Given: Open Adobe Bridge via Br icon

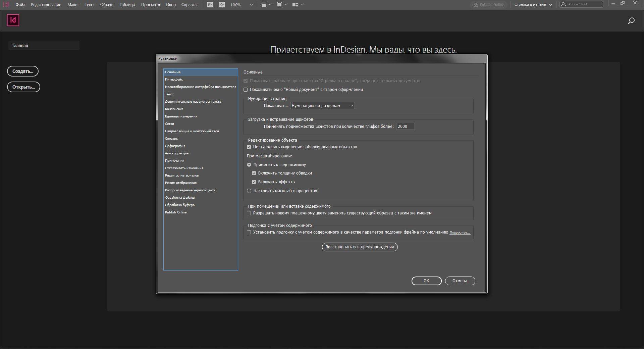Looking at the screenshot, I should point(210,5).
